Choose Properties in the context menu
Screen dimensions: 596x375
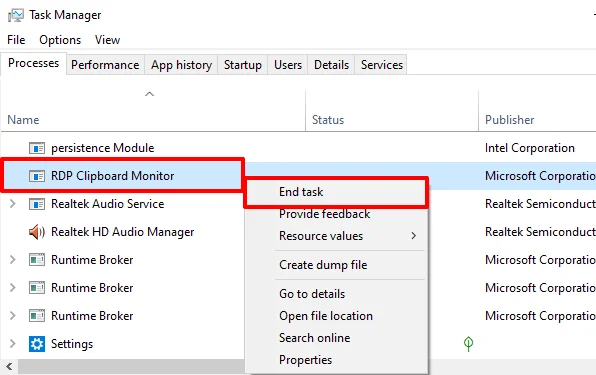[336, 360]
